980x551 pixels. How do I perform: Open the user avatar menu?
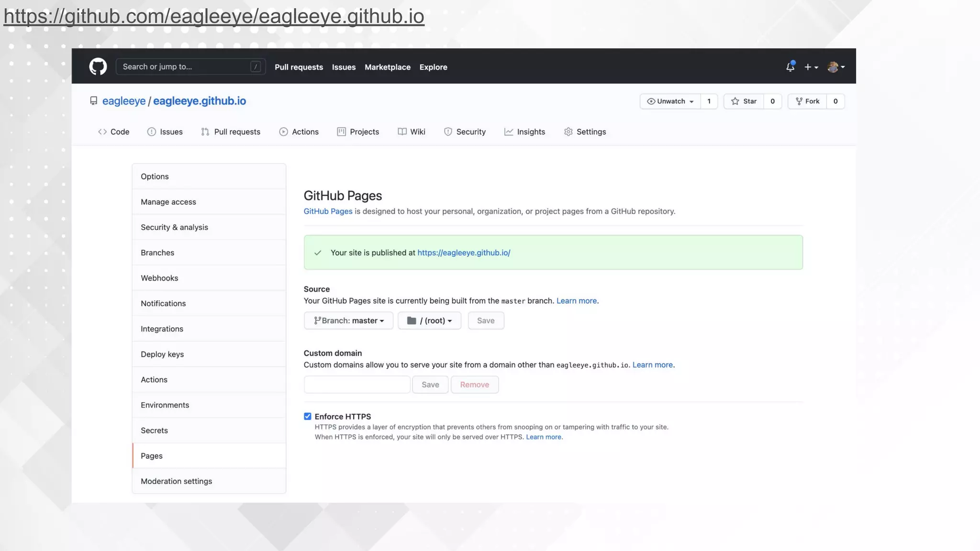coord(836,67)
